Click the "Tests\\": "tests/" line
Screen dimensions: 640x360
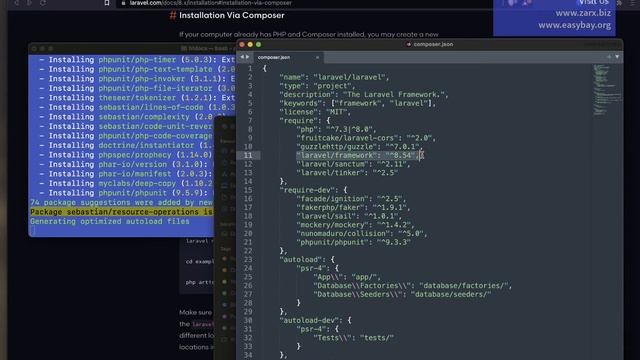point(353,338)
